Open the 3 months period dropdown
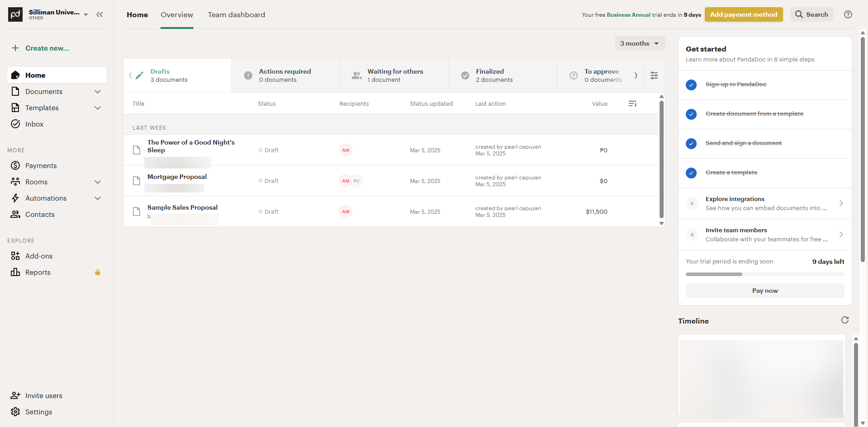The width and height of the screenshot is (868, 427). point(639,43)
